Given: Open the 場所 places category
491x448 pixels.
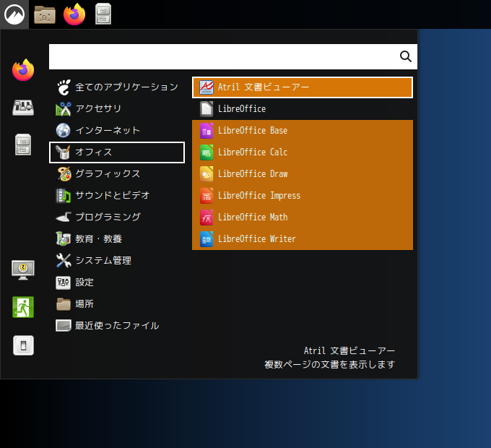Looking at the screenshot, I should click(117, 304).
